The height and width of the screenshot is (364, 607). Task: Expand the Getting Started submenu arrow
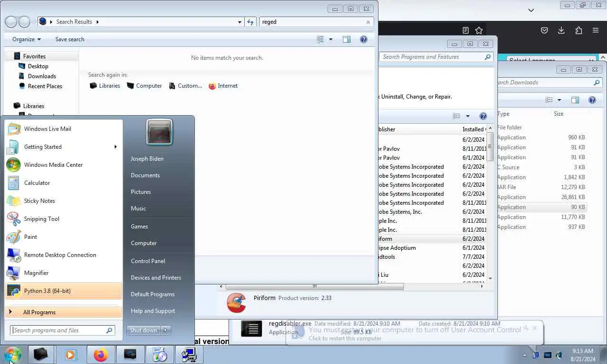(x=115, y=147)
